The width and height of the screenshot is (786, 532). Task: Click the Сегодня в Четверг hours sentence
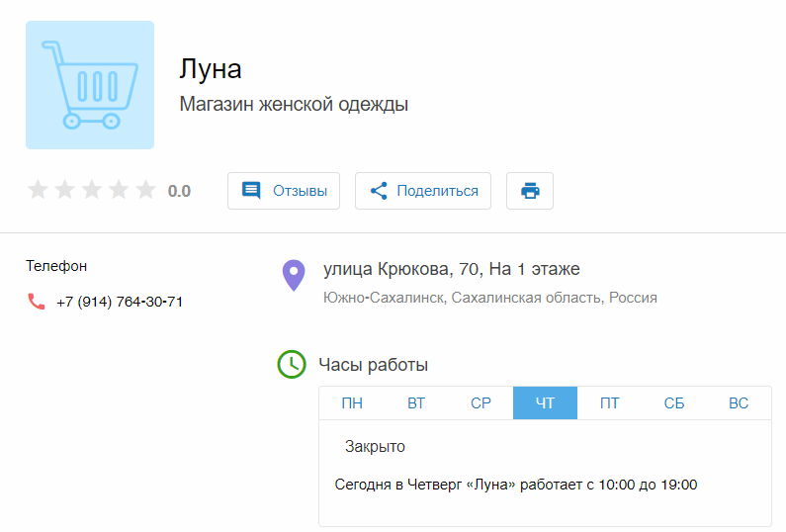click(516, 485)
